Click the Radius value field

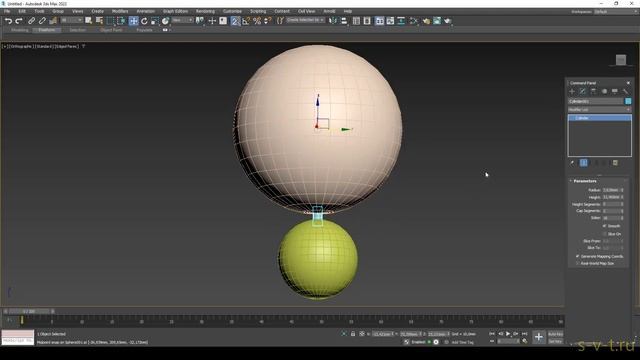coord(611,190)
